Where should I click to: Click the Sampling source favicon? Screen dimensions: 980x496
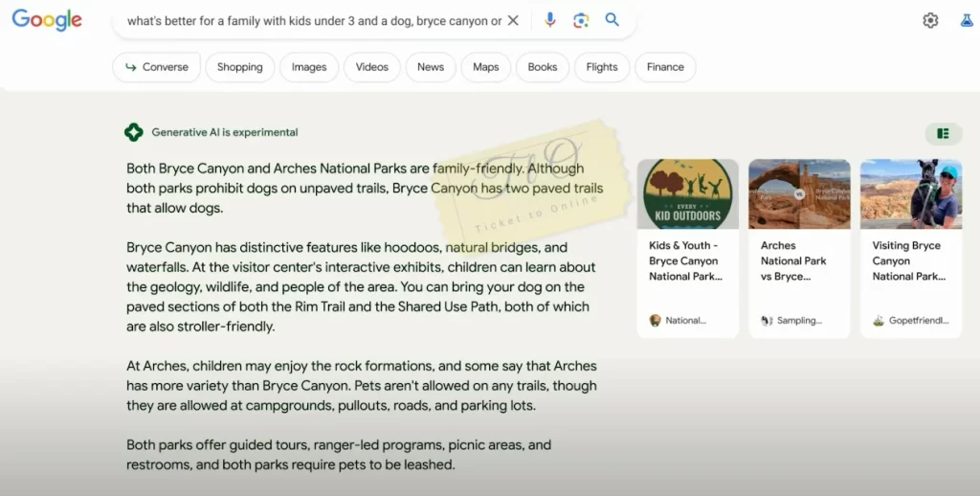pyautogui.click(x=767, y=320)
